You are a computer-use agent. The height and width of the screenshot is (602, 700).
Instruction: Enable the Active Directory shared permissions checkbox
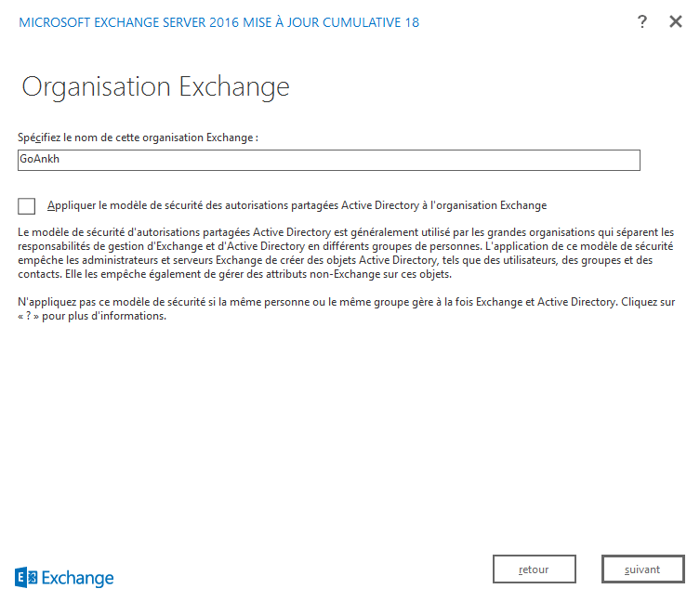pyautogui.click(x=27, y=206)
